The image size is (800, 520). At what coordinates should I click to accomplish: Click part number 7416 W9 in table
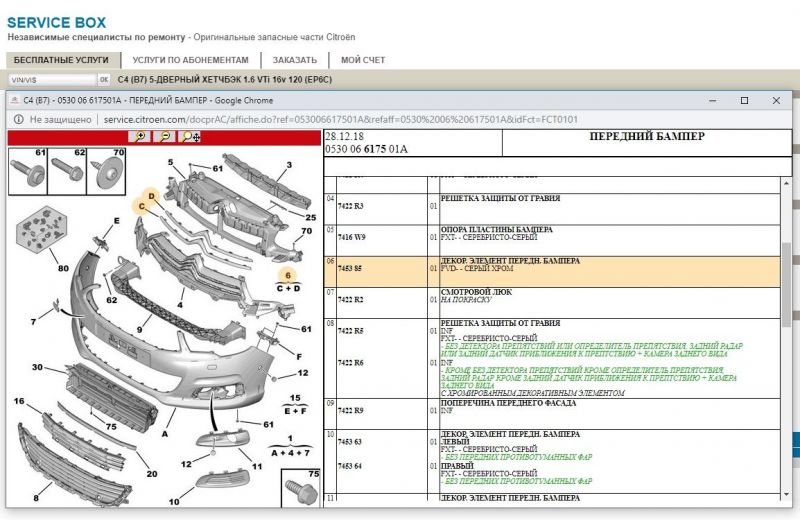(350, 238)
